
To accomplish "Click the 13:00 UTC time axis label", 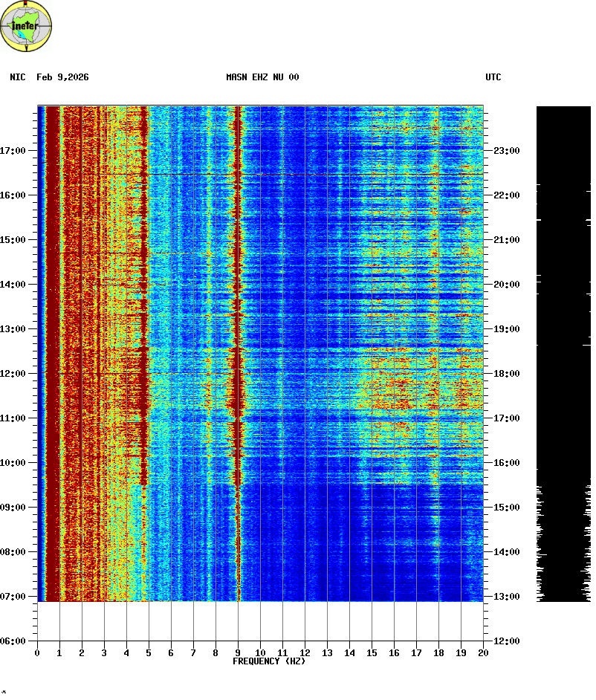I will [x=506, y=597].
